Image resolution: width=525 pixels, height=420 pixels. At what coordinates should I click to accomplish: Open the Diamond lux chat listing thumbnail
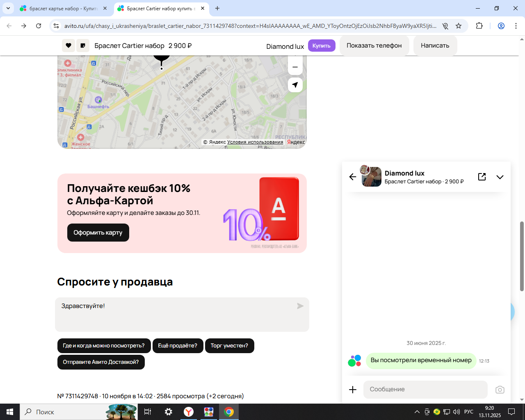(x=371, y=177)
